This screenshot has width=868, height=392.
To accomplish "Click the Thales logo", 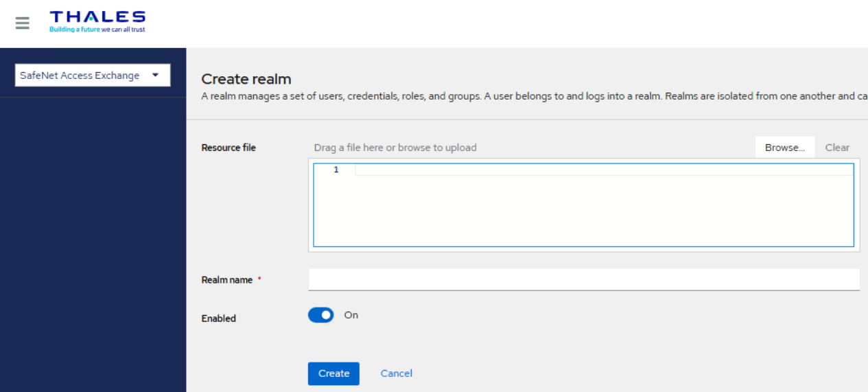I will pyautogui.click(x=97, y=17).
